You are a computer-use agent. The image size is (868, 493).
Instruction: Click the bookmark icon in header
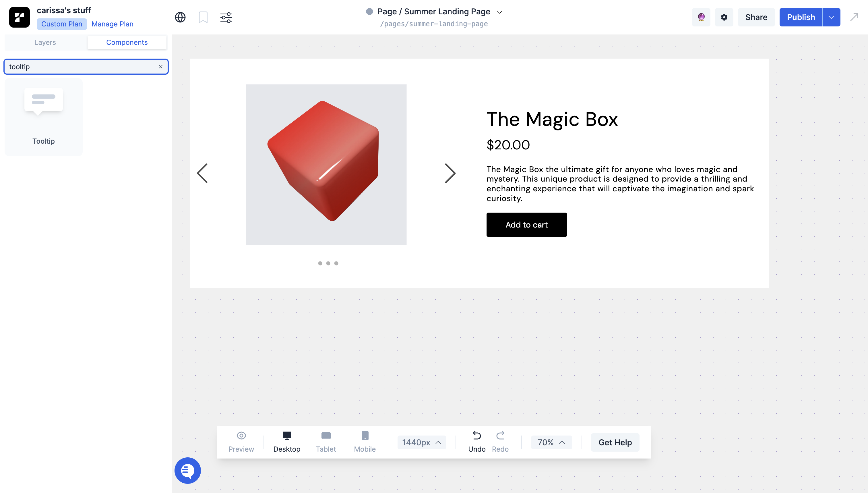[203, 17]
